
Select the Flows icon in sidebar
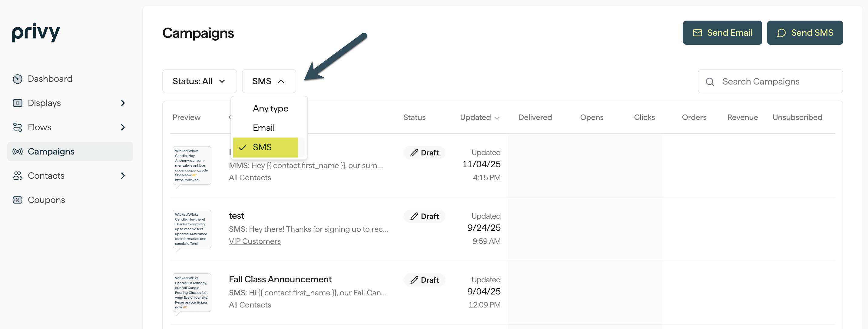coord(17,127)
